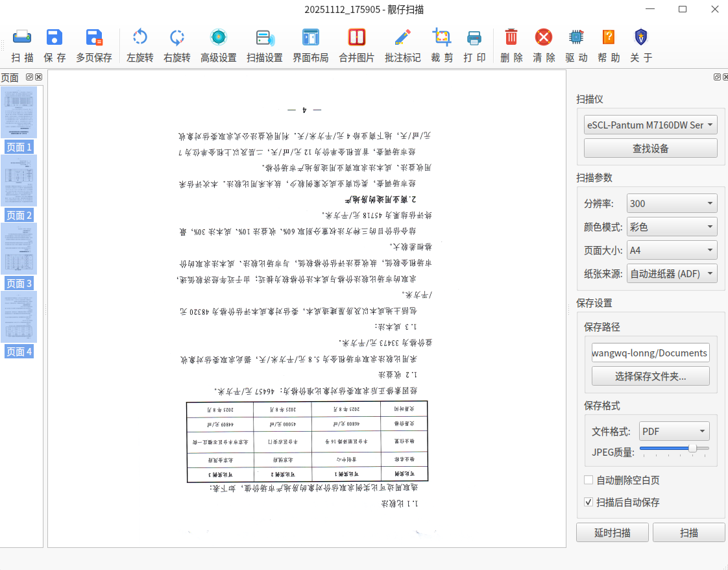Screen dimensions: 728x570
Task: Open 驱动 driver tool
Action: pos(576,45)
